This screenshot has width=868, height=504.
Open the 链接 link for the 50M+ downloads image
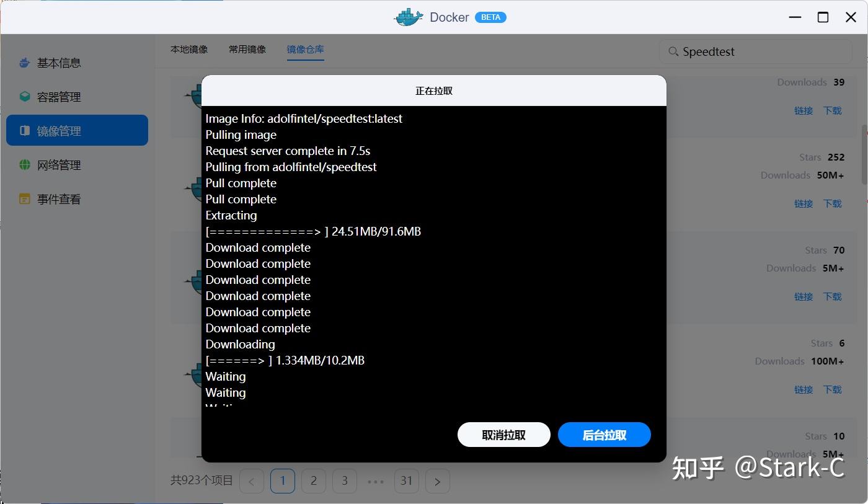804,203
